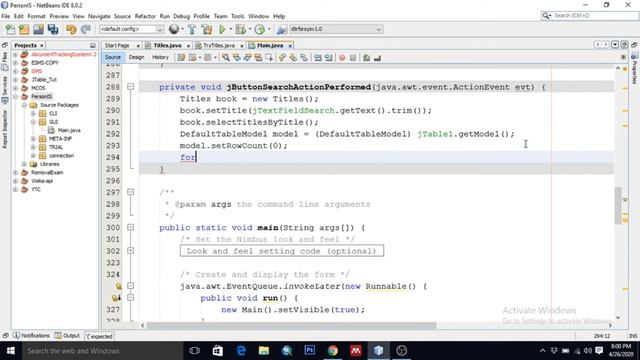The height and width of the screenshot is (360, 640).
Task: Expand the RemovalExam project node
Action: pos(16,173)
